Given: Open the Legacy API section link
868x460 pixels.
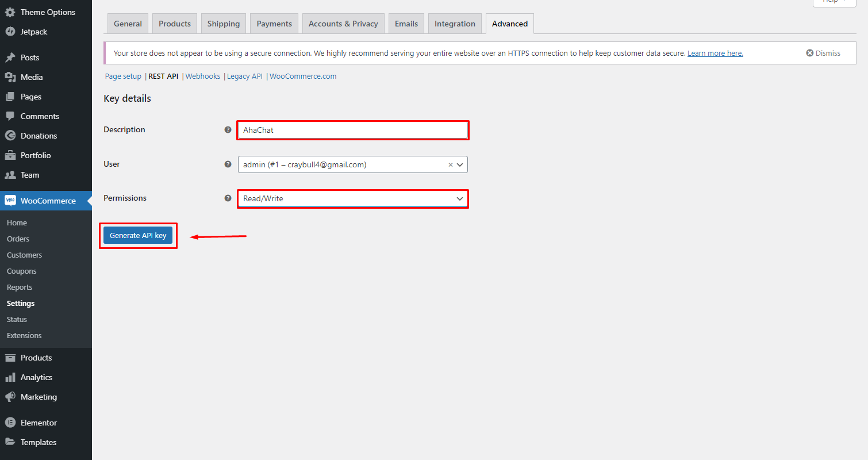Looking at the screenshot, I should 245,76.
